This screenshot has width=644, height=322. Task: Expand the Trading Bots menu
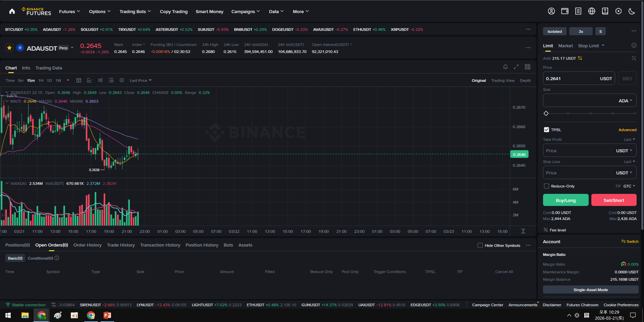(x=135, y=11)
